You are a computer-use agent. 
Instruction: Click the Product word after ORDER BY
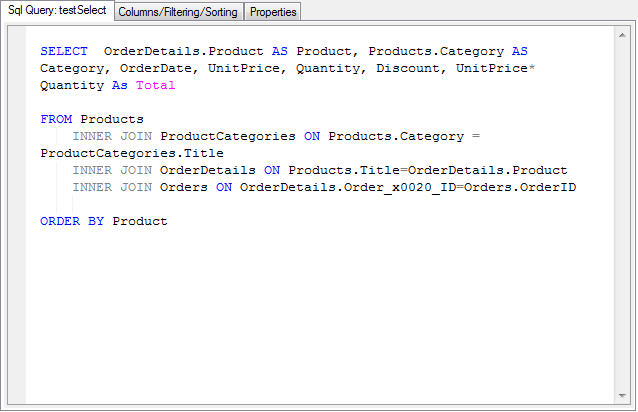(140, 220)
